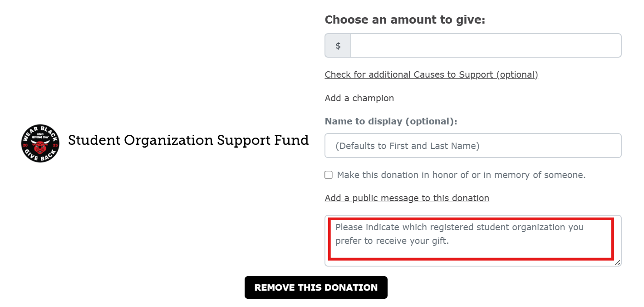Focus the donation amount input field

(x=486, y=45)
